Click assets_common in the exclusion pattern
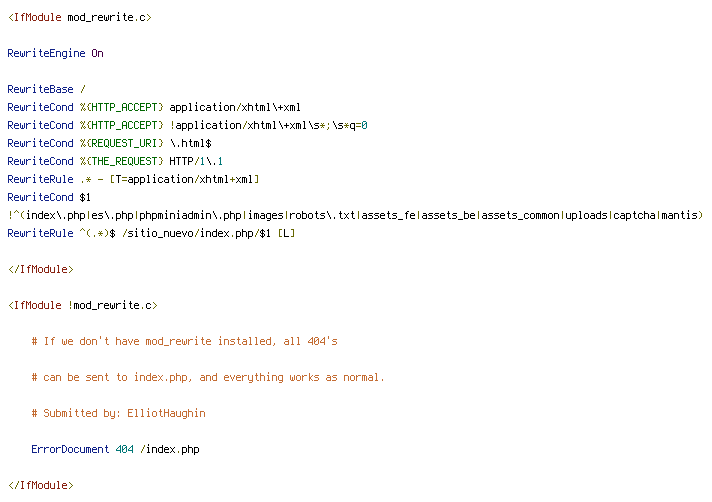The image size is (712, 502). (520, 215)
